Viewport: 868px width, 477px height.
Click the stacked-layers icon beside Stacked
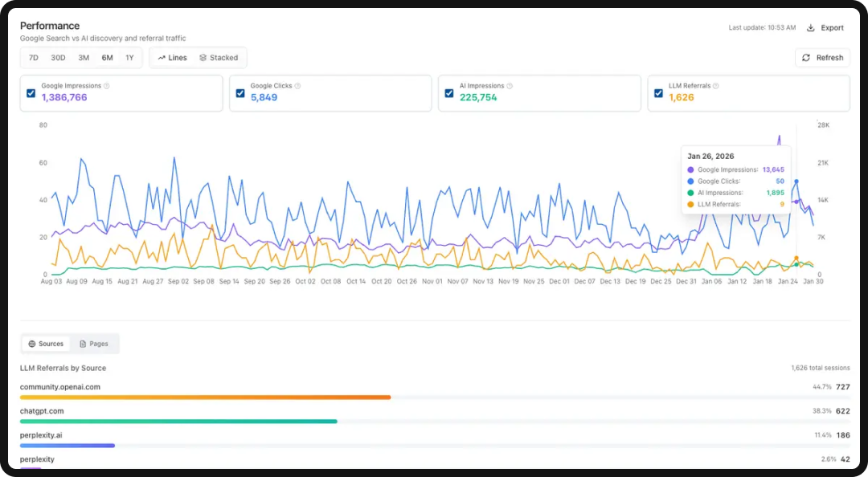(x=203, y=57)
